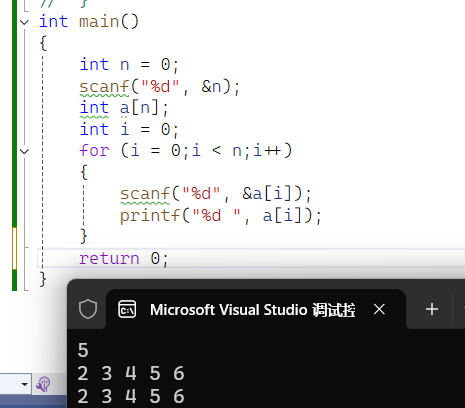Image resolution: width=465 pixels, height=408 pixels.
Task: Click the last '2 3 4 5 6' console line
Action: point(131,396)
